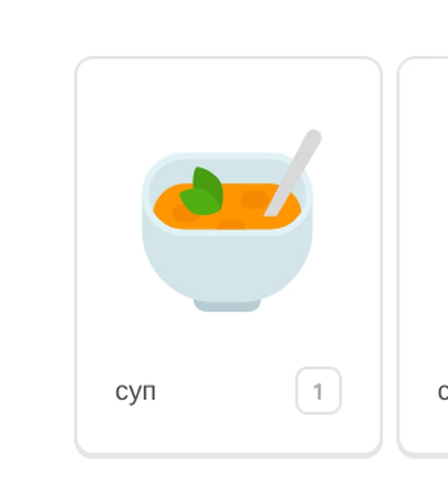Click the bowl's pale rim edge
448x486 pixels.
[x=227, y=157]
